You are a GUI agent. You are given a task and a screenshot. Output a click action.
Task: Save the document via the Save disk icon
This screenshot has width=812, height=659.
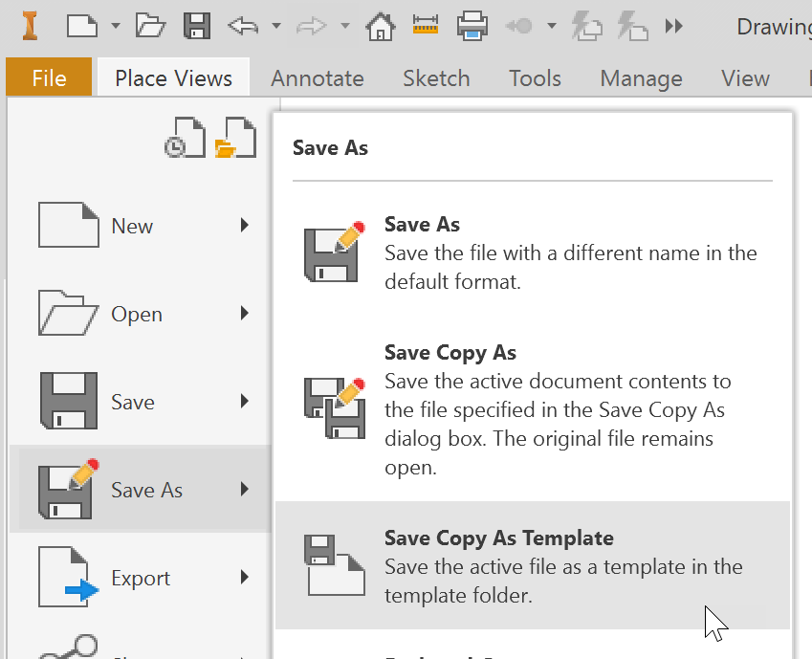(196, 27)
